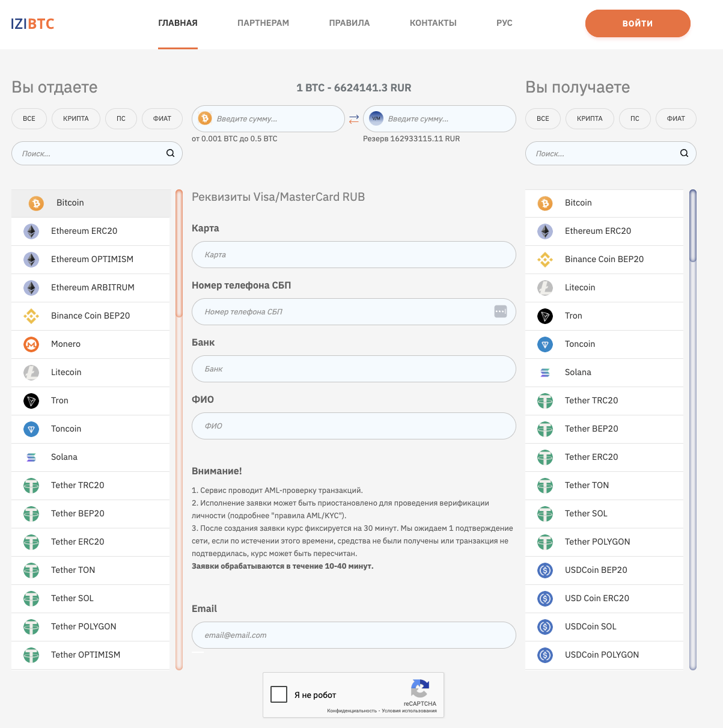Click Tether TRC20 icon in give list

pos(31,486)
